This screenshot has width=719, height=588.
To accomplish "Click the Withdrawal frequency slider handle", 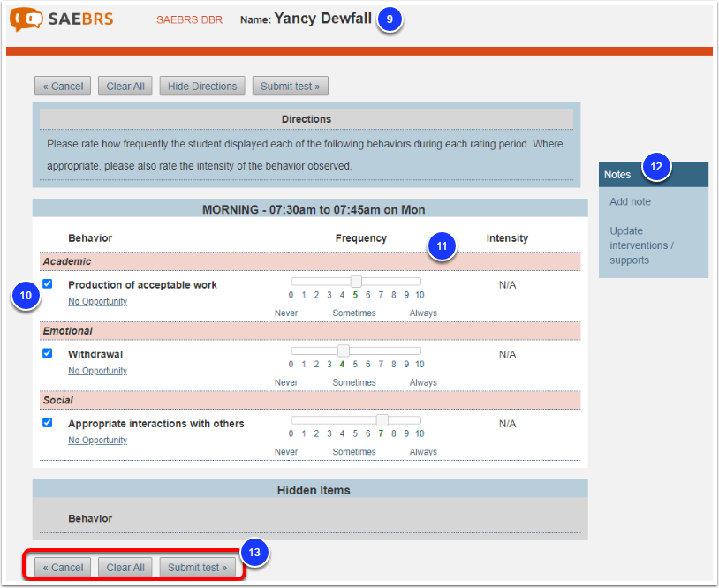I will pos(343,351).
